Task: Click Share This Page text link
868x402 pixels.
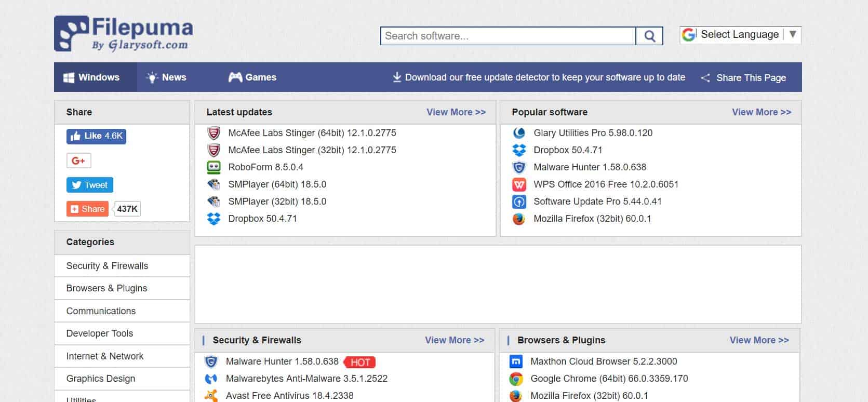Action: pyautogui.click(x=751, y=78)
